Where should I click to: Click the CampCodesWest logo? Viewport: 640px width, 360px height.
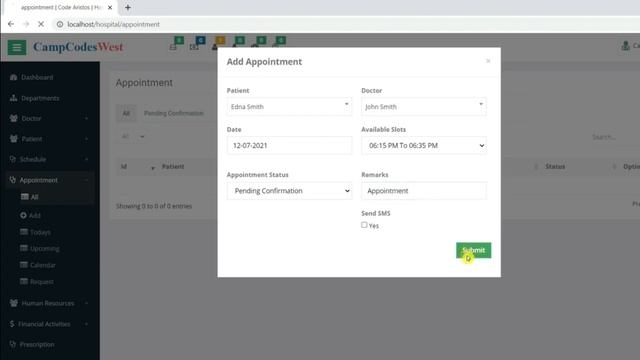78,47
